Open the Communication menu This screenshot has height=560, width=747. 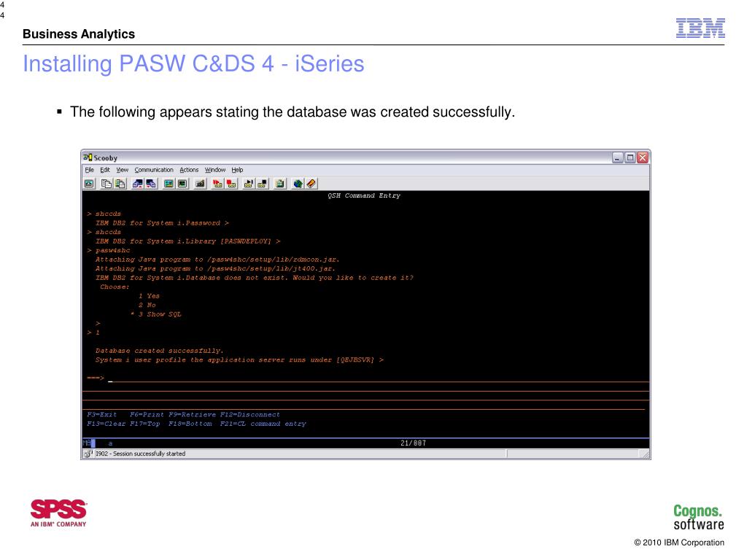[154, 170]
